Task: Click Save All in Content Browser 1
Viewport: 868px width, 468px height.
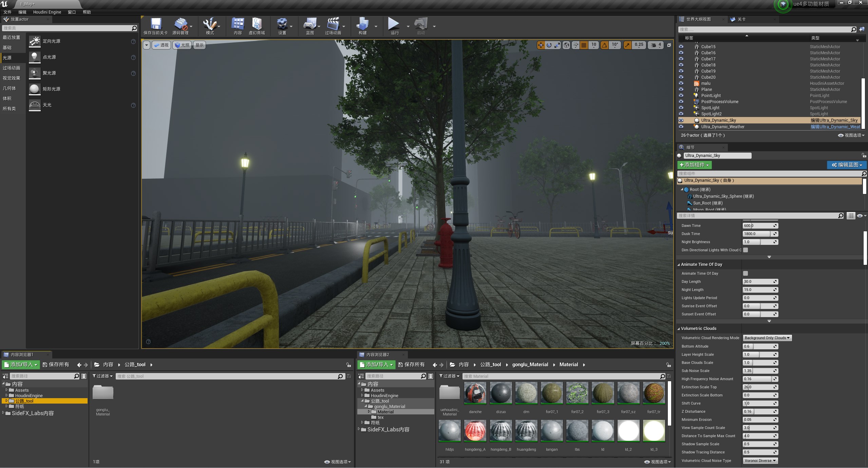Action: click(x=56, y=365)
